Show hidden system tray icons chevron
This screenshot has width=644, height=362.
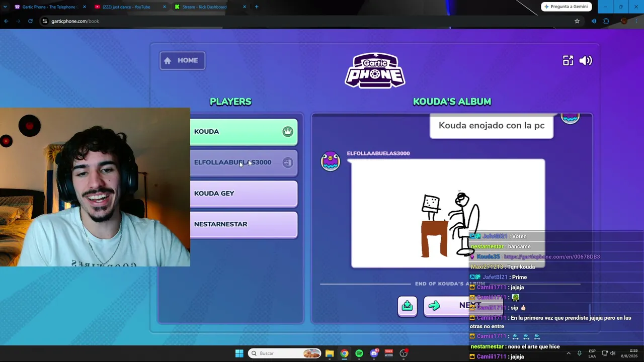coord(569,353)
